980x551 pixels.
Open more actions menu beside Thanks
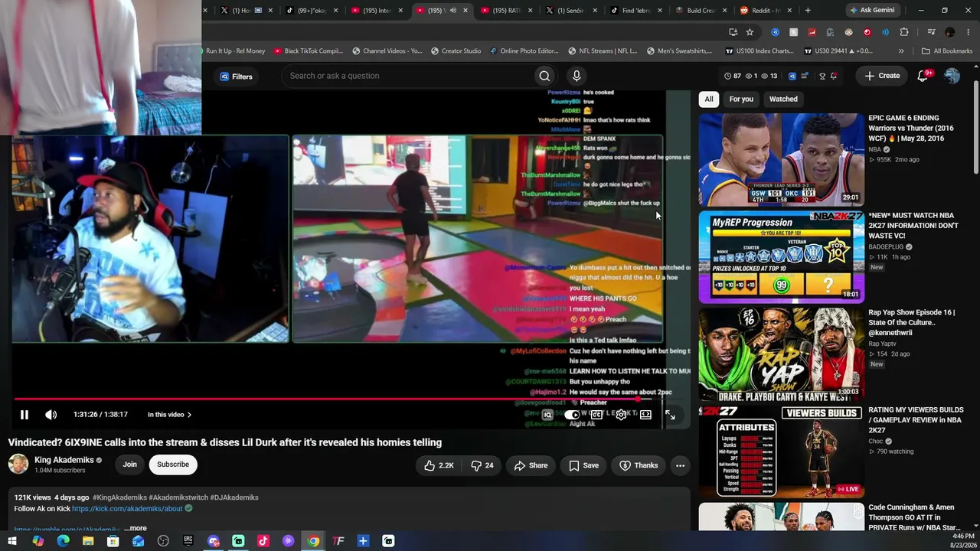tap(680, 465)
